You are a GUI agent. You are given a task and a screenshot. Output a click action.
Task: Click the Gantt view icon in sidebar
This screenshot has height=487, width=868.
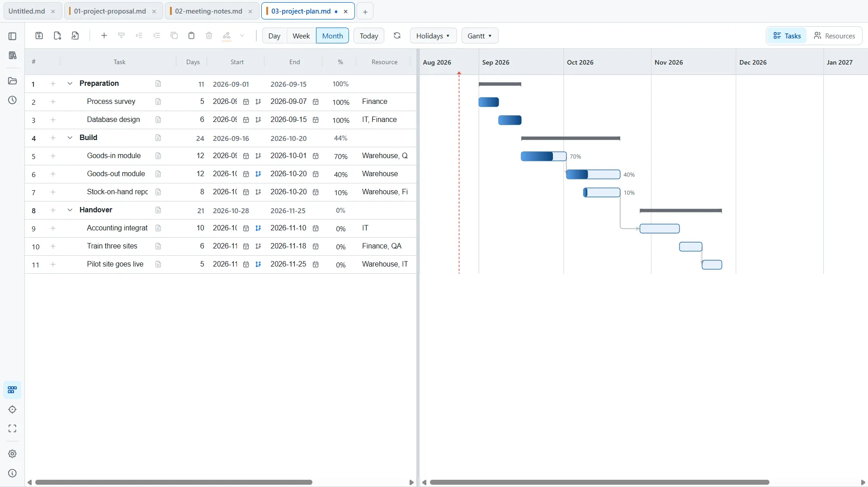12,389
